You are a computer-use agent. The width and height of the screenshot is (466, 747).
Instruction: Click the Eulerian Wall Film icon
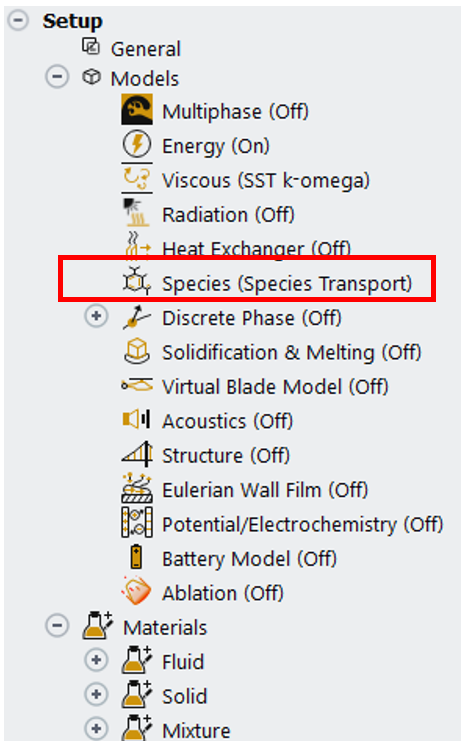tap(137, 488)
